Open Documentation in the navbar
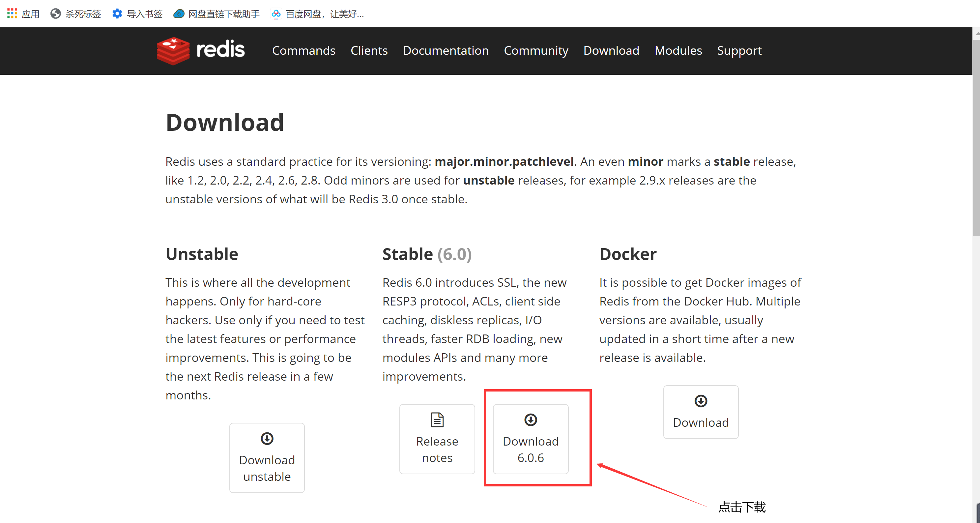 click(x=446, y=51)
